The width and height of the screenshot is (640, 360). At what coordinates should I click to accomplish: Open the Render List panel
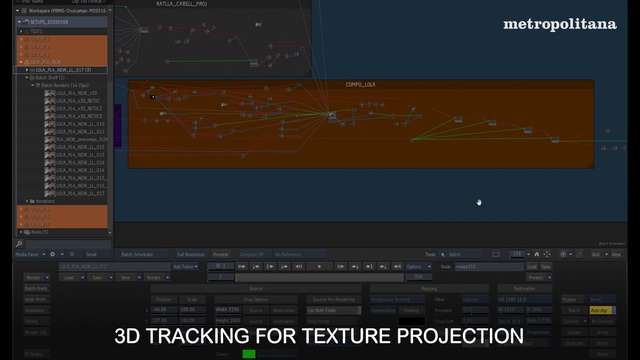coord(37,332)
